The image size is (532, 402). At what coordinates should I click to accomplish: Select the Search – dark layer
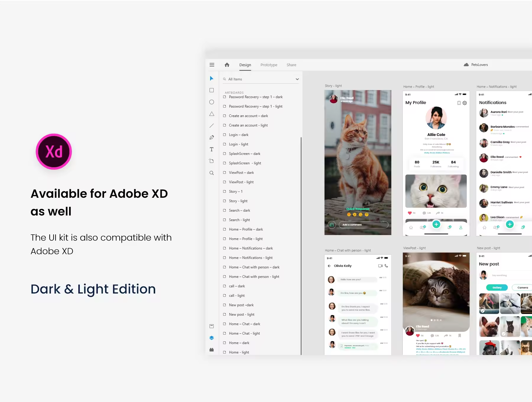coord(239,210)
